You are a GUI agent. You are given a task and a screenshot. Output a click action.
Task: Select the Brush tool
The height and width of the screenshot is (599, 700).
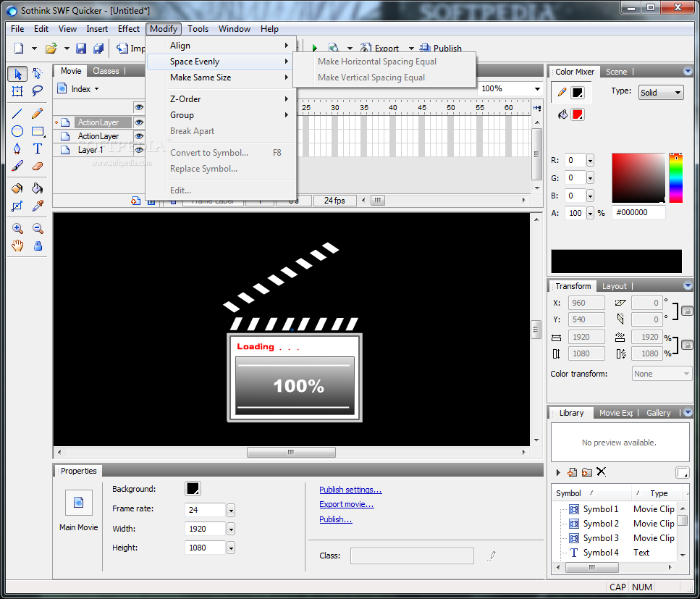(17, 166)
